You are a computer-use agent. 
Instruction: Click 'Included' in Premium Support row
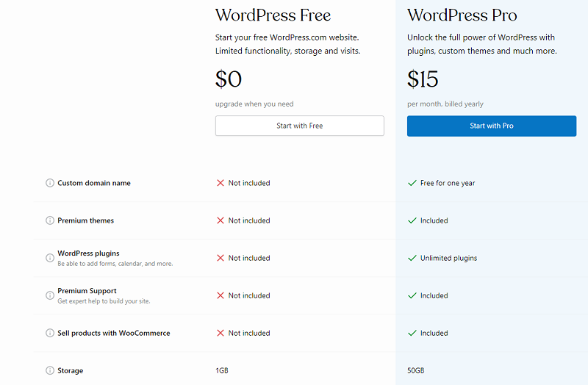(434, 295)
